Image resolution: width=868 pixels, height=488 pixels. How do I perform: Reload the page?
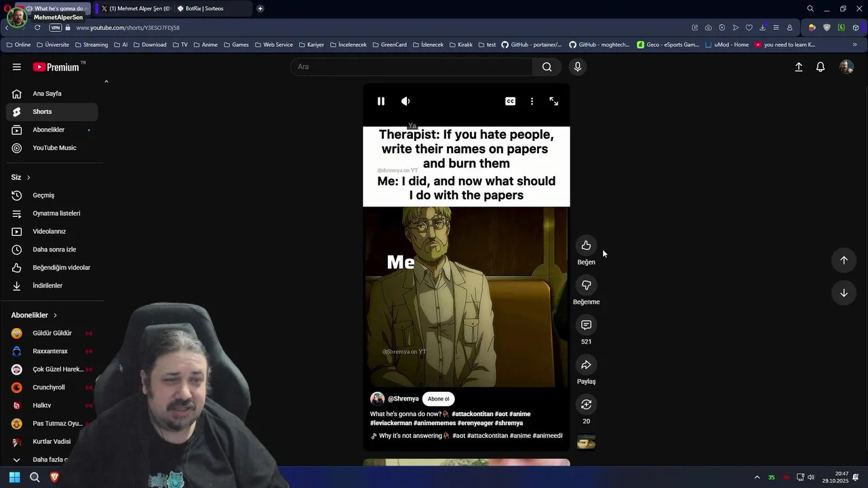pos(37,28)
